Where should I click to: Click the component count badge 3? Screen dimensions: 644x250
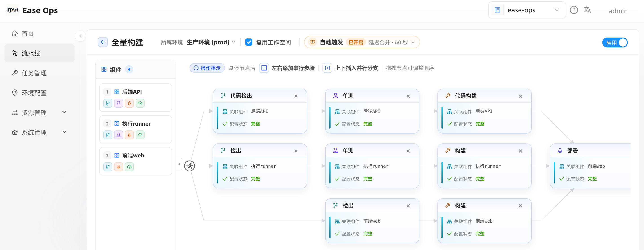tap(129, 69)
